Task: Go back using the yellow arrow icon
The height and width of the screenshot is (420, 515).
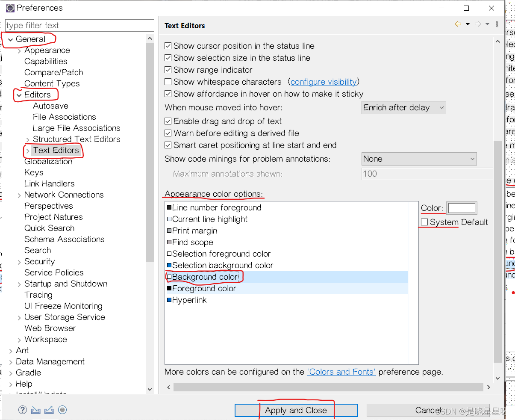Action: (458, 24)
